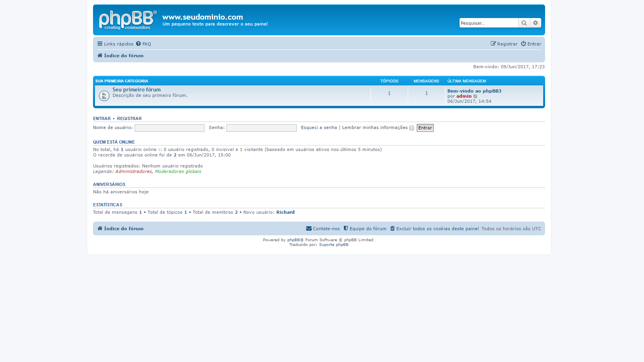
Task: Click the topics count 1 cell
Action: click(x=389, y=93)
